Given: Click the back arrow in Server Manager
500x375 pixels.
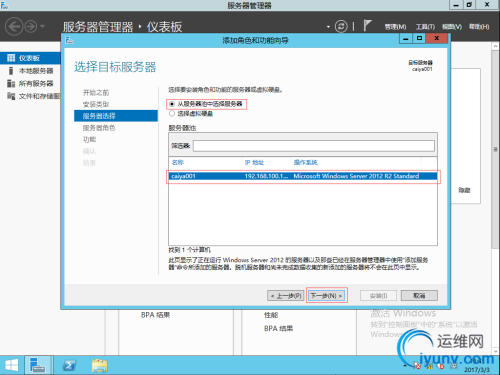Looking at the screenshot, I should click(14, 26).
